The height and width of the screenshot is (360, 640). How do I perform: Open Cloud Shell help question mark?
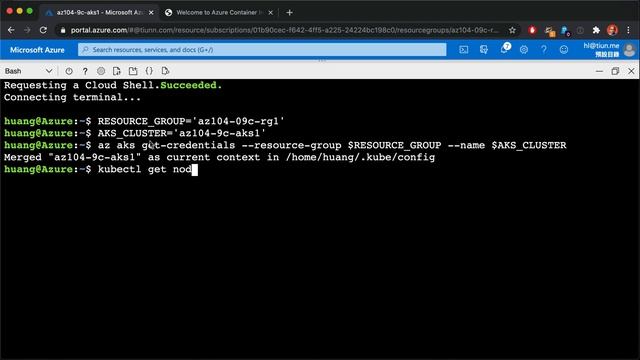pyautogui.click(x=85, y=71)
